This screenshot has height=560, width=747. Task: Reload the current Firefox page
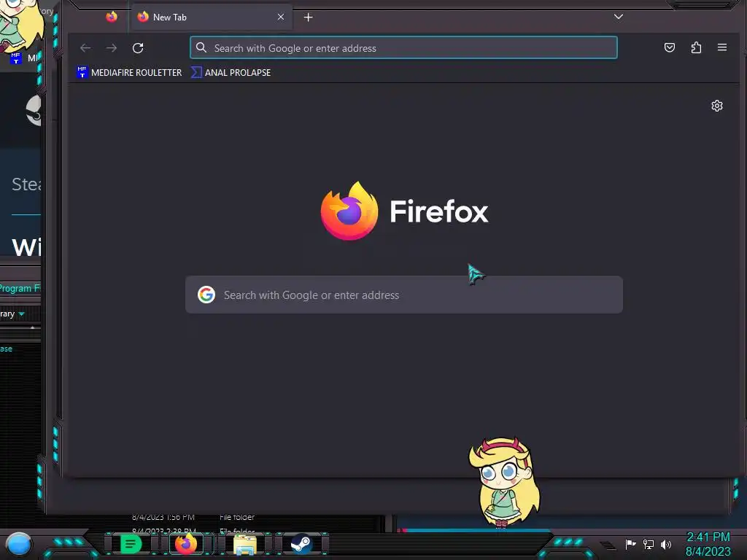(138, 48)
